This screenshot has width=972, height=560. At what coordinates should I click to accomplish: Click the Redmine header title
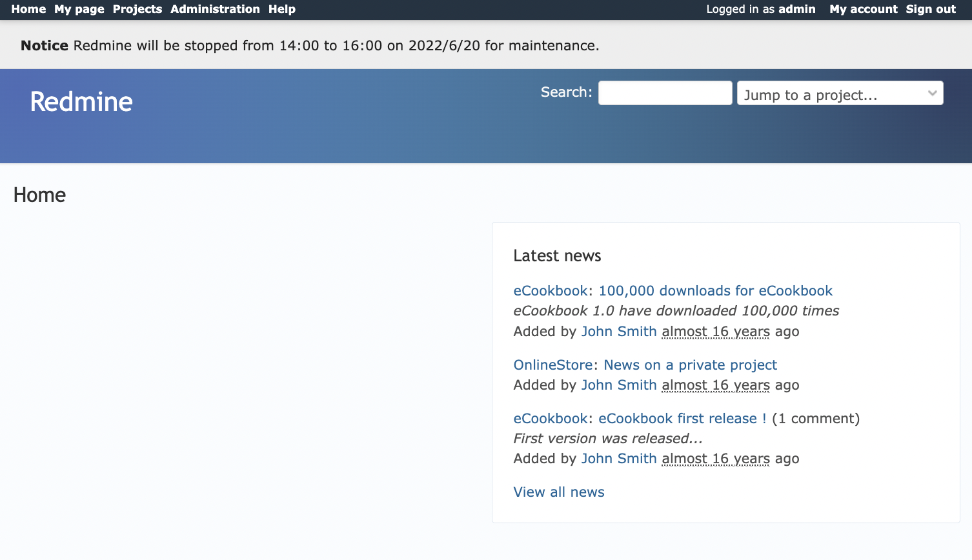[x=81, y=102]
